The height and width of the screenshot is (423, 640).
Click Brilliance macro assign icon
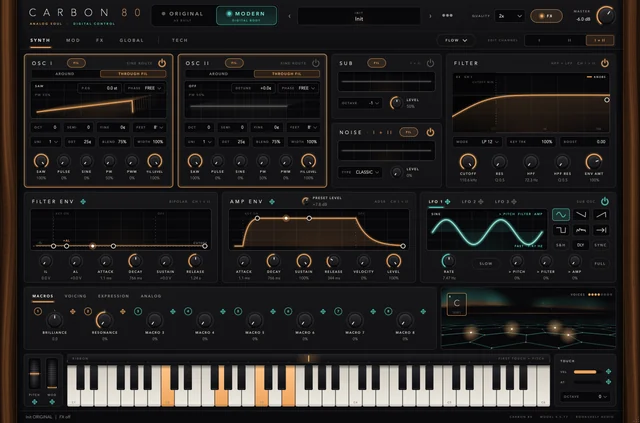73,312
